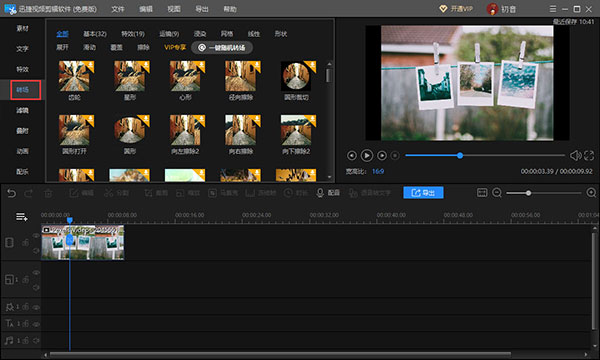Switch to the 滤镜 filters sidebar tab

(22, 111)
